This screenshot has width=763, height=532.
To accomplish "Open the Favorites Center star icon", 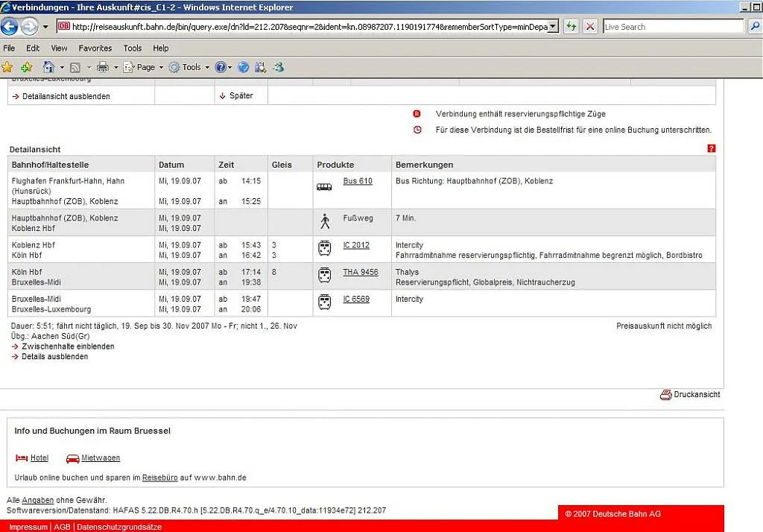I will pyautogui.click(x=7, y=67).
